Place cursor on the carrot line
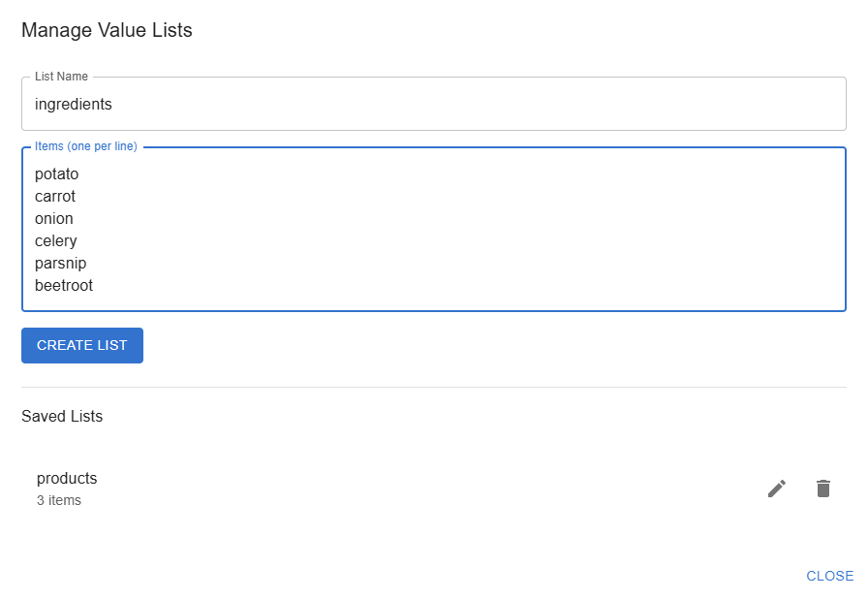Image resolution: width=868 pixels, height=599 pixels. (55, 197)
